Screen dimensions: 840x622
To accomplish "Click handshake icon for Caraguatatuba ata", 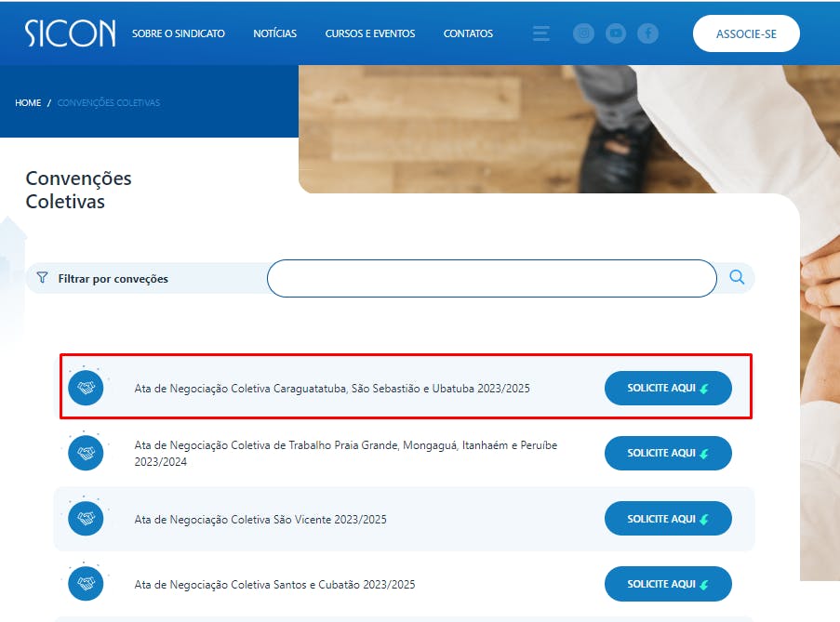I will coord(86,387).
